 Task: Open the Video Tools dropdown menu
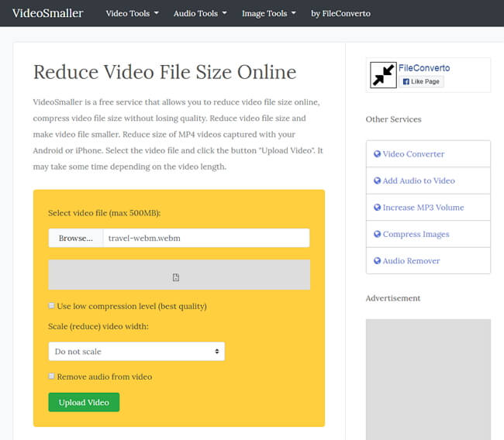click(132, 13)
